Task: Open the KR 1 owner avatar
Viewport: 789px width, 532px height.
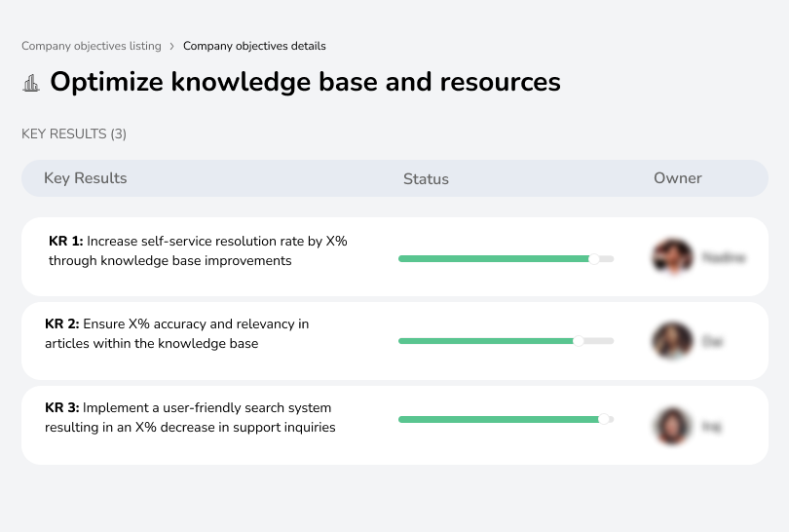Action: click(673, 256)
